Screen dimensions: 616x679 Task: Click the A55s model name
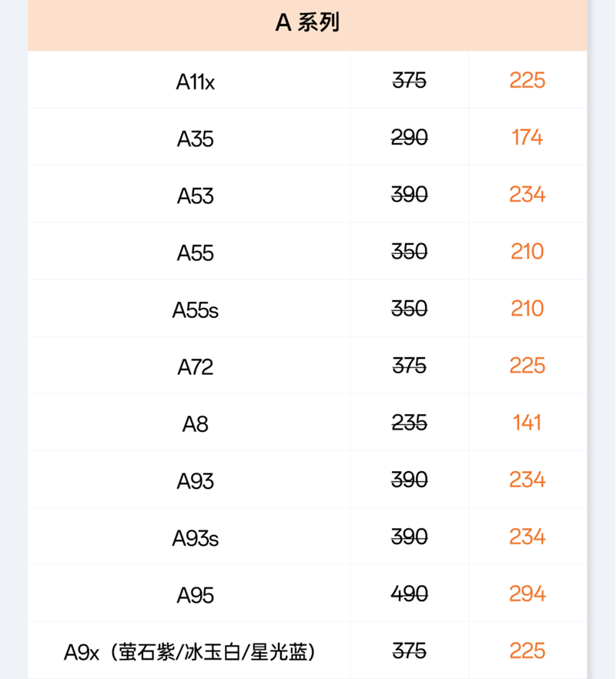click(195, 310)
